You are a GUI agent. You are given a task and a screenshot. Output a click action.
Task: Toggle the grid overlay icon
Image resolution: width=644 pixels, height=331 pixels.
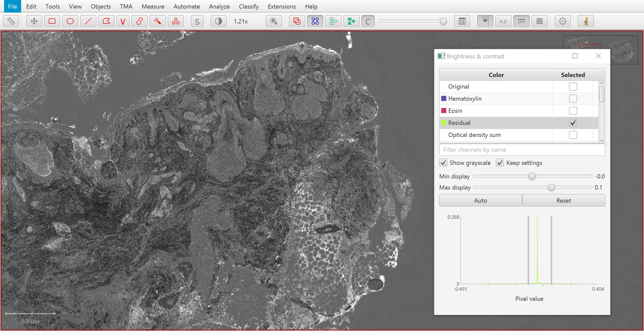point(539,21)
